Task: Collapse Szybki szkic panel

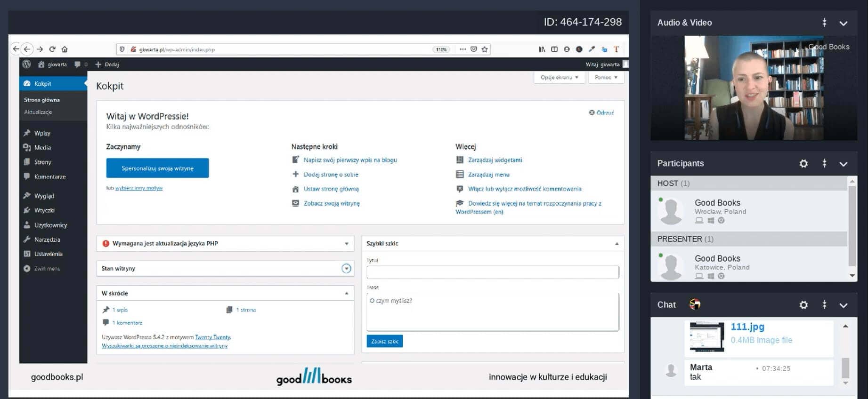Action: (617, 244)
